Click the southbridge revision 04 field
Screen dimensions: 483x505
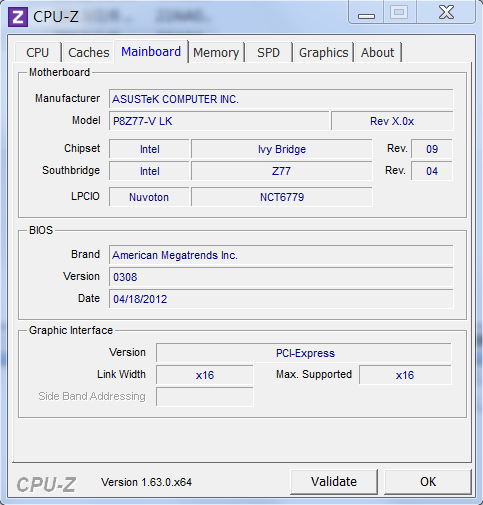(432, 171)
